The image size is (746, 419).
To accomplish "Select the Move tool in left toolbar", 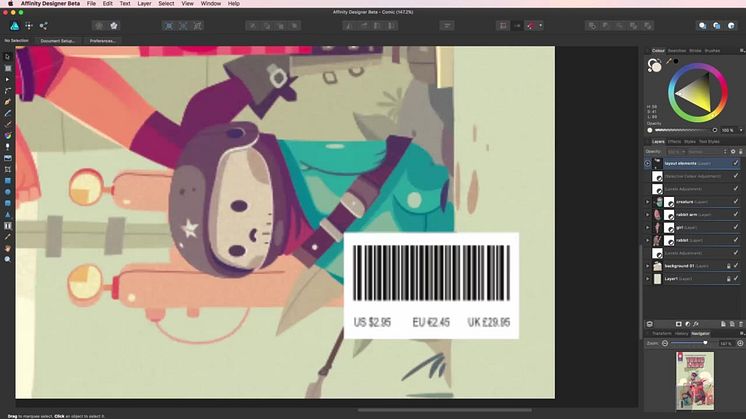I will (7, 57).
